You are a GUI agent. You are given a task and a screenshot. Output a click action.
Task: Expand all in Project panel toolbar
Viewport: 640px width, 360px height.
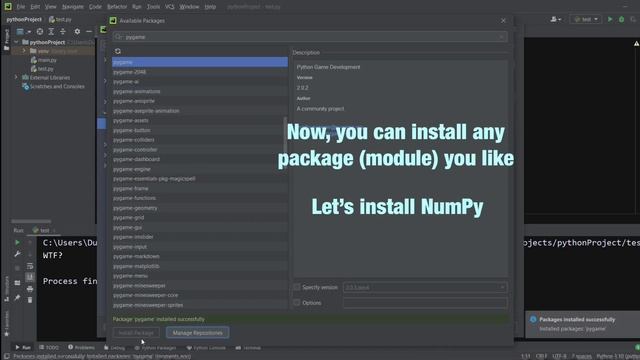(x=51, y=31)
